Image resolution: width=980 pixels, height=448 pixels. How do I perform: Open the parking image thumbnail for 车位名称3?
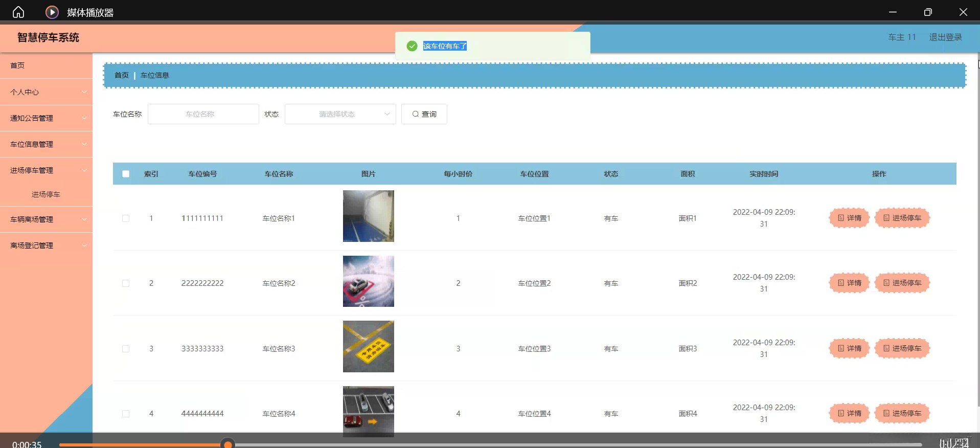point(369,346)
